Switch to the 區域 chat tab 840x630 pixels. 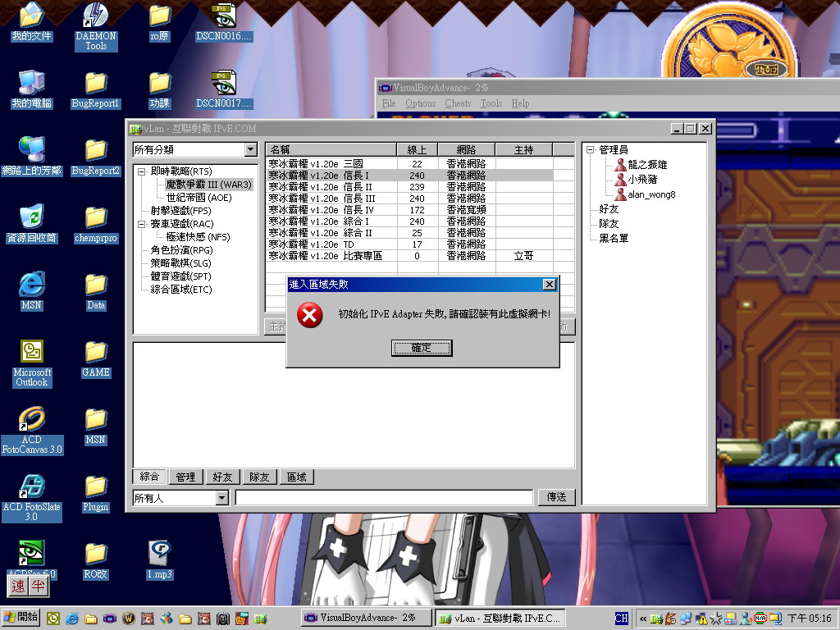297,477
